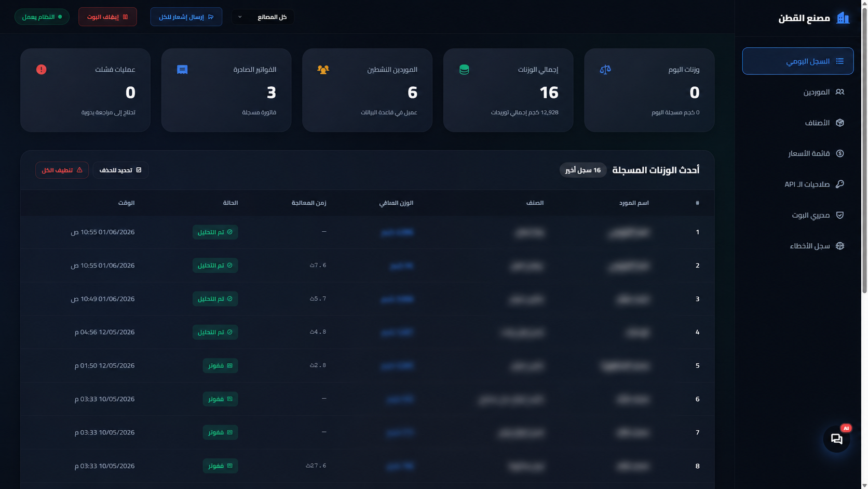Screen dimensions: 868x489
Task: Click the النظام يعمل status indicator
Action: [x=42, y=17]
